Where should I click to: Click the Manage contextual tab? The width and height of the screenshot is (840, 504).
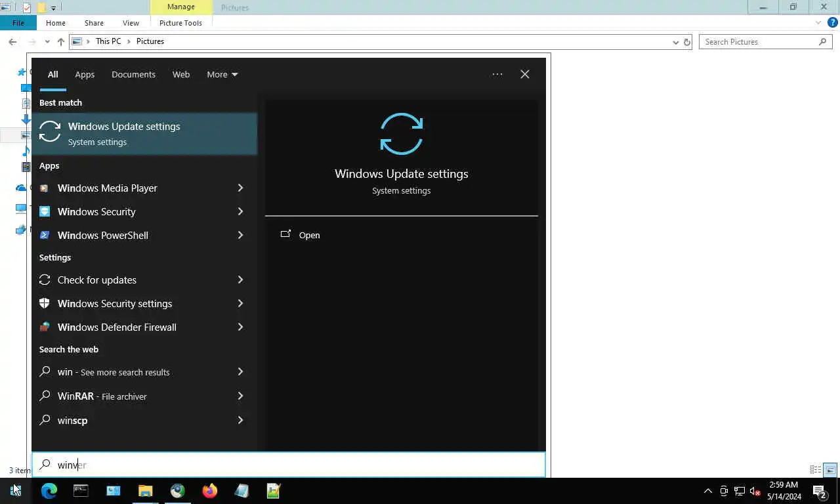[x=181, y=7]
